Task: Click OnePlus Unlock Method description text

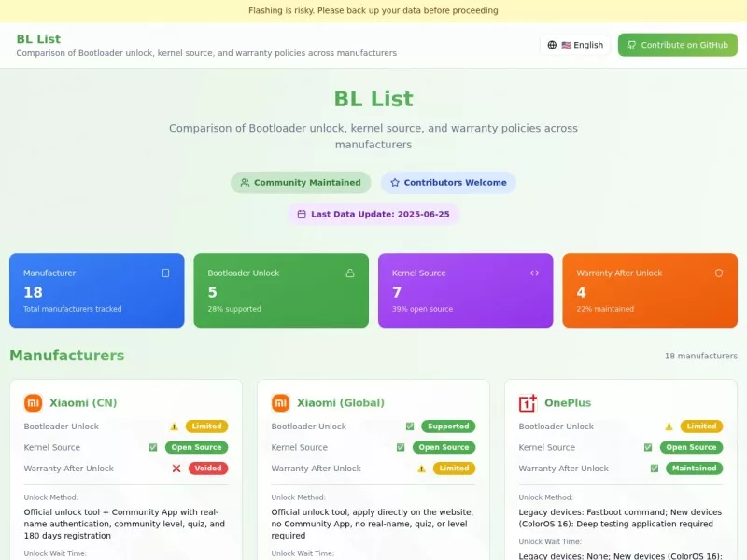Action: (x=620, y=518)
